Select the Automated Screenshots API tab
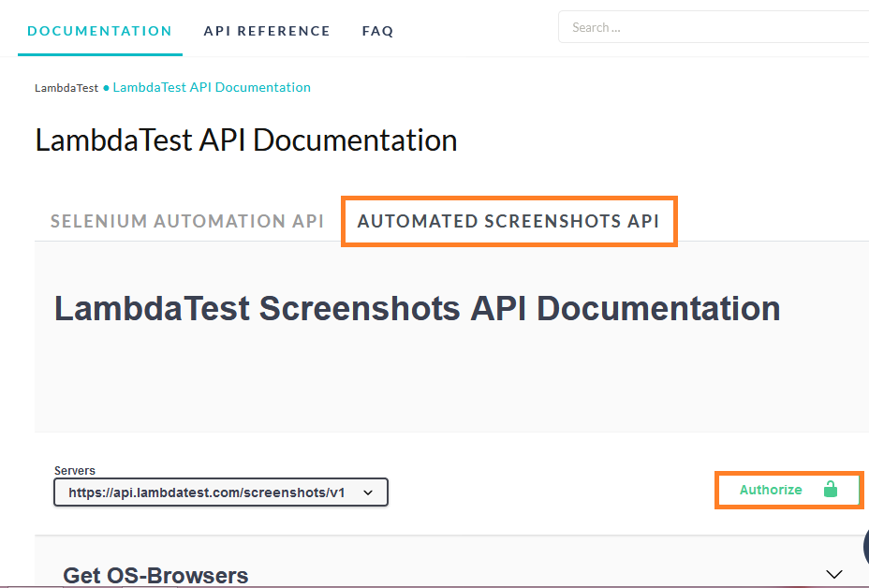869x588 pixels. tap(508, 221)
